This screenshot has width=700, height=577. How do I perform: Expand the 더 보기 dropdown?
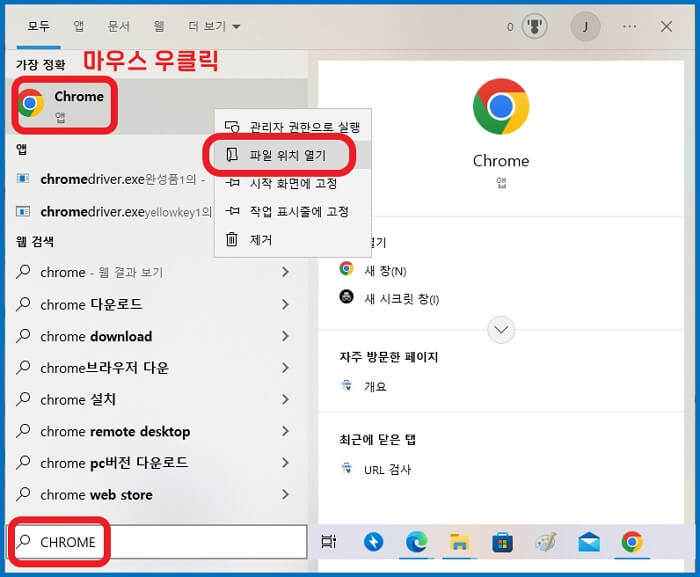[x=214, y=26]
